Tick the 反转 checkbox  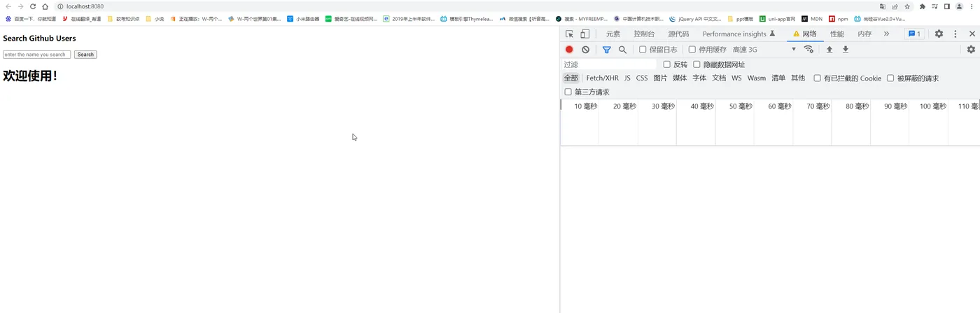(x=667, y=64)
